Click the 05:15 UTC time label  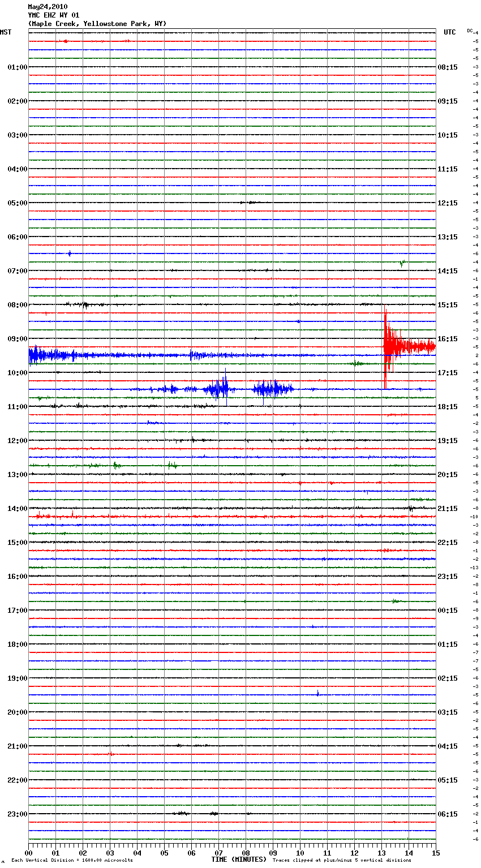click(448, 780)
